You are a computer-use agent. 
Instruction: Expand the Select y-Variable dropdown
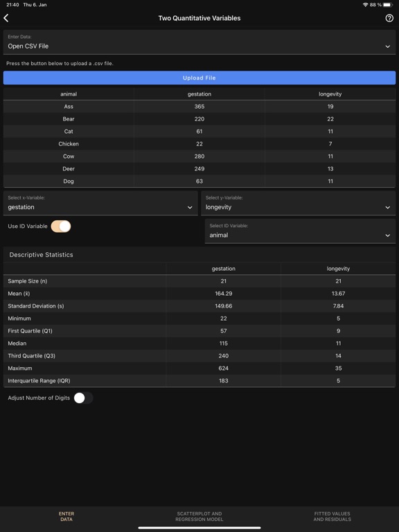(x=299, y=203)
